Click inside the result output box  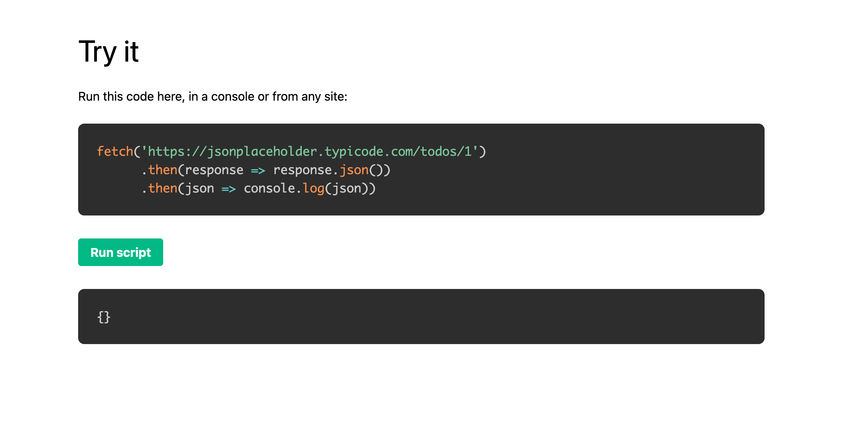coord(421,317)
